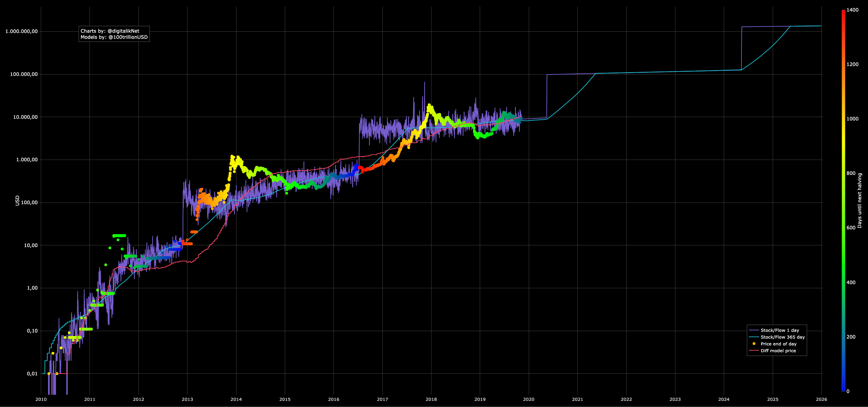Click the 2010 x-axis label
The image size is (868, 407).
click(41, 399)
